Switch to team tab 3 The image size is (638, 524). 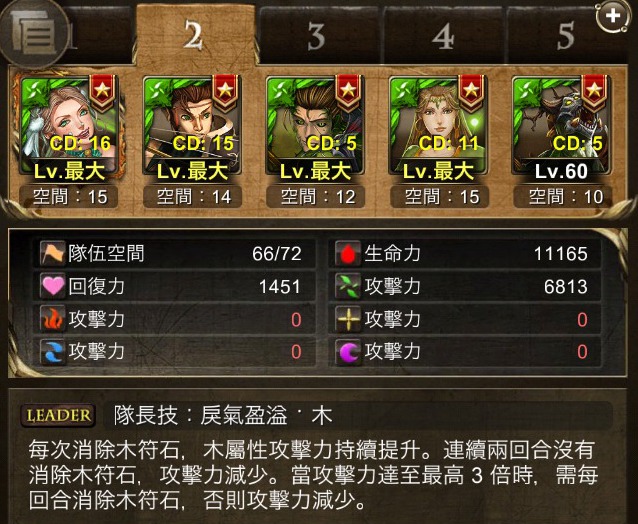(318, 36)
